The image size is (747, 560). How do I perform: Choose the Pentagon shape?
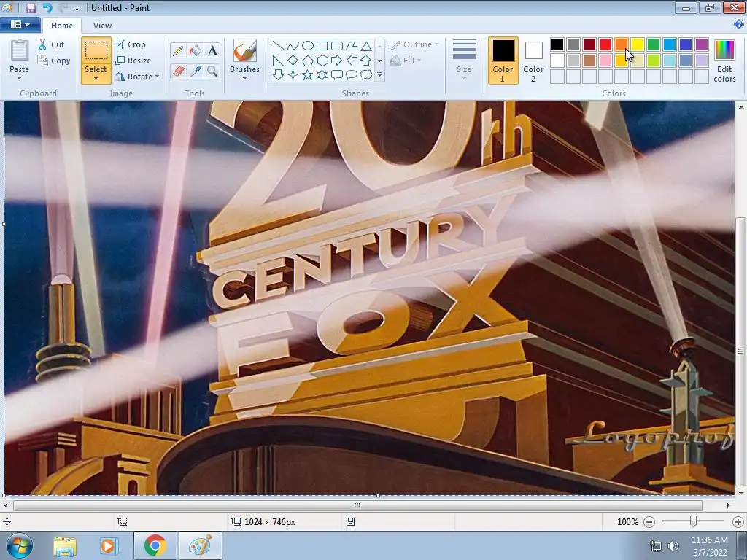coord(308,61)
